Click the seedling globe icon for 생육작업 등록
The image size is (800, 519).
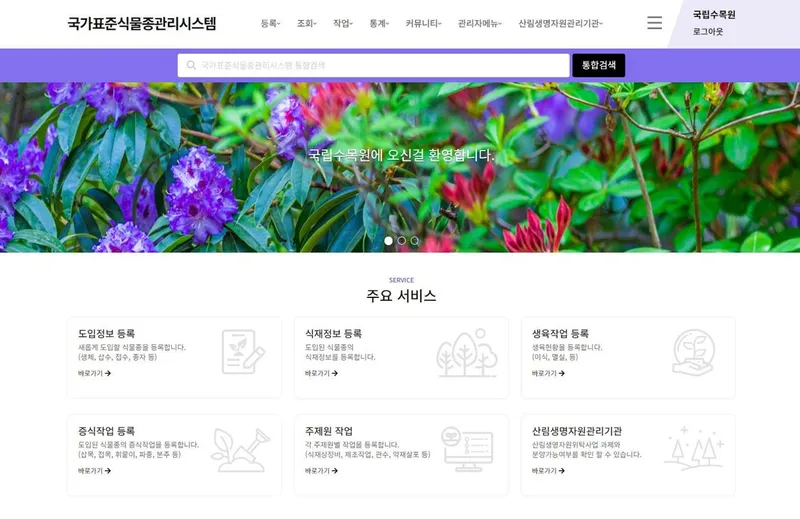693,352
